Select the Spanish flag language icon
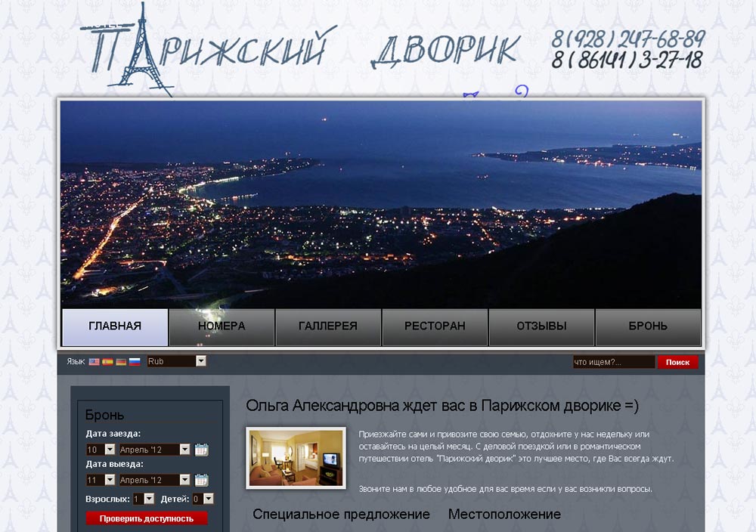 point(107,361)
